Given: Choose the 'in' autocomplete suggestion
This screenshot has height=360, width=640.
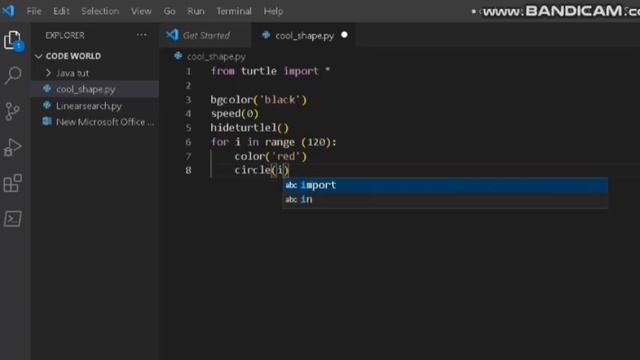Looking at the screenshot, I should [445, 199].
